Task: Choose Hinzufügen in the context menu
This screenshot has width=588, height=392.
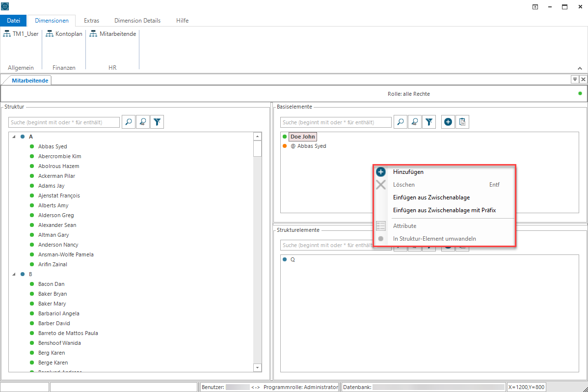Action: pos(444,172)
